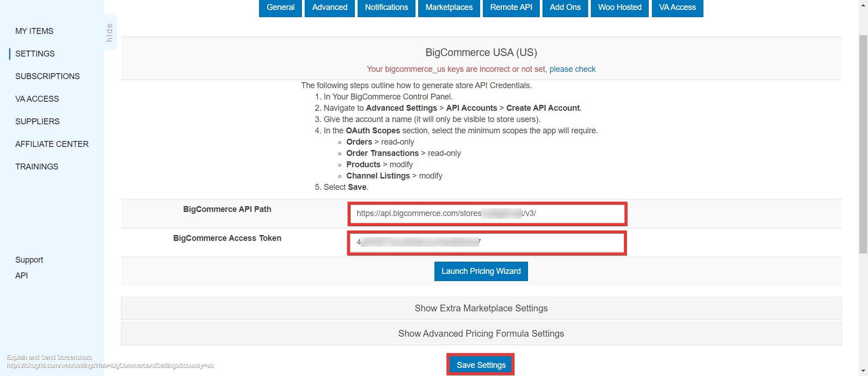Open the Woo Hosted tab
868x376 pixels.
pos(620,8)
